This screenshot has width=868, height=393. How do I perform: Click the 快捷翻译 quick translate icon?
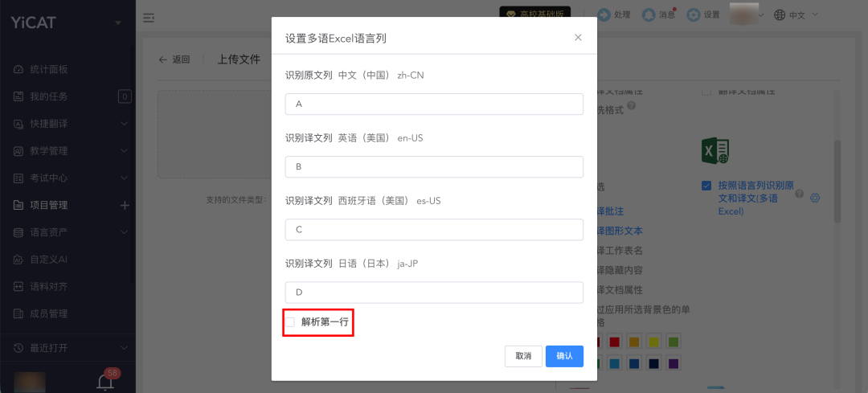[x=18, y=124]
